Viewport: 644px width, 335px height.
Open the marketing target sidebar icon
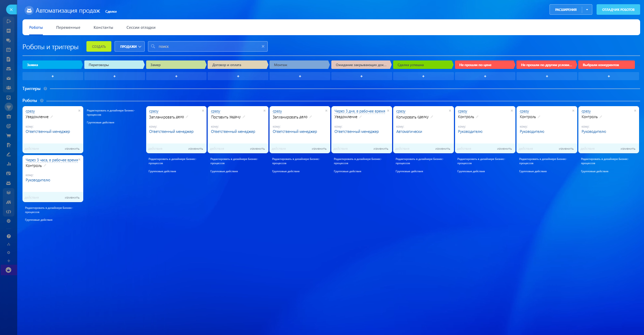click(x=9, y=126)
